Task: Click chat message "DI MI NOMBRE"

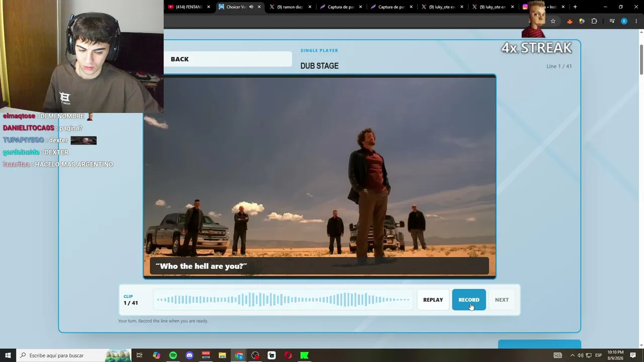Action: pos(62,116)
